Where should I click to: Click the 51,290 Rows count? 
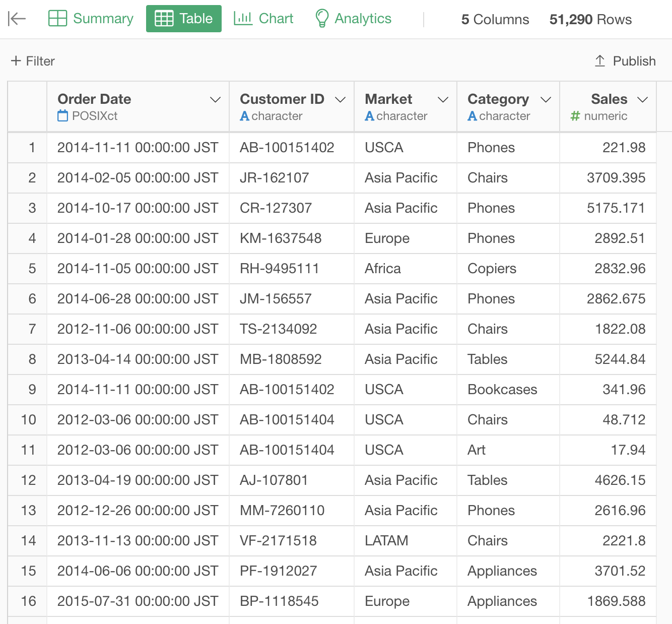[x=590, y=19]
